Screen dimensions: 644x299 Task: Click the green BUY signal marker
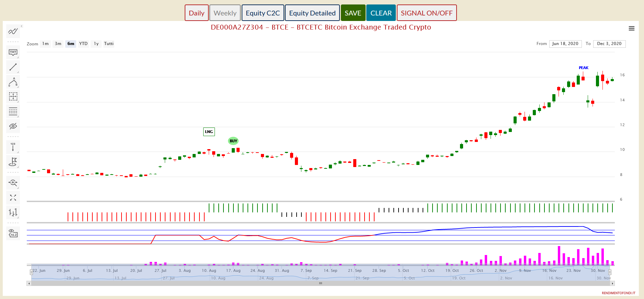click(x=233, y=141)
